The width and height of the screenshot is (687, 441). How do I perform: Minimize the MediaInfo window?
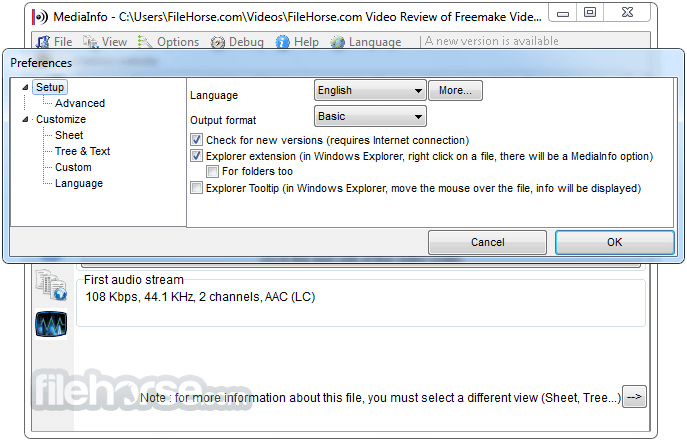point(563,13)
